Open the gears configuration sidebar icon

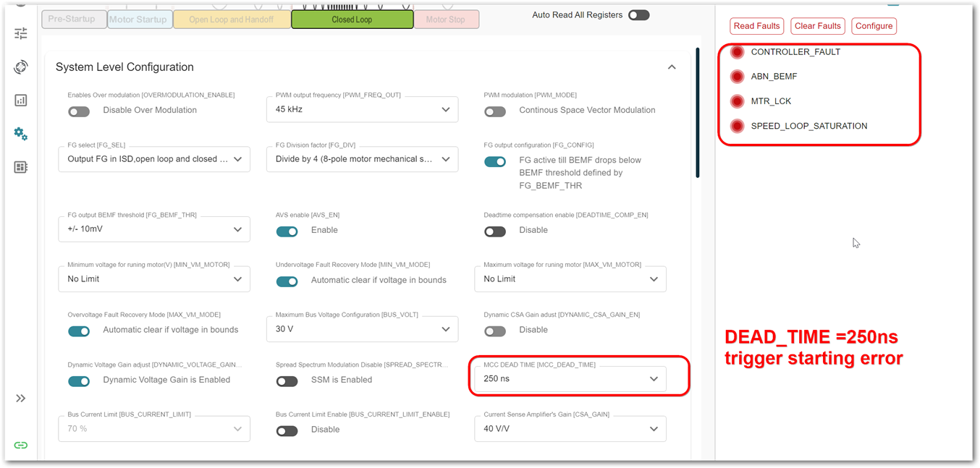point(21,134)
